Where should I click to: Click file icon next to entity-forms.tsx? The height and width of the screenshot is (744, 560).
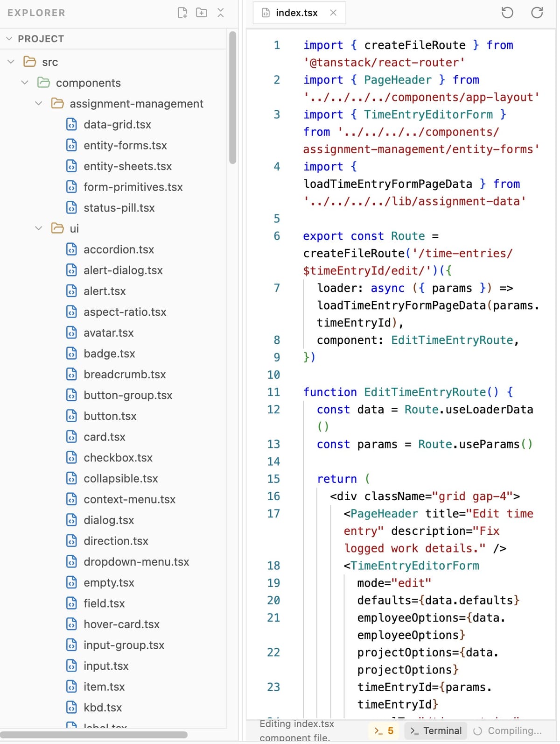pyautogui.click(x=71, y=145)
